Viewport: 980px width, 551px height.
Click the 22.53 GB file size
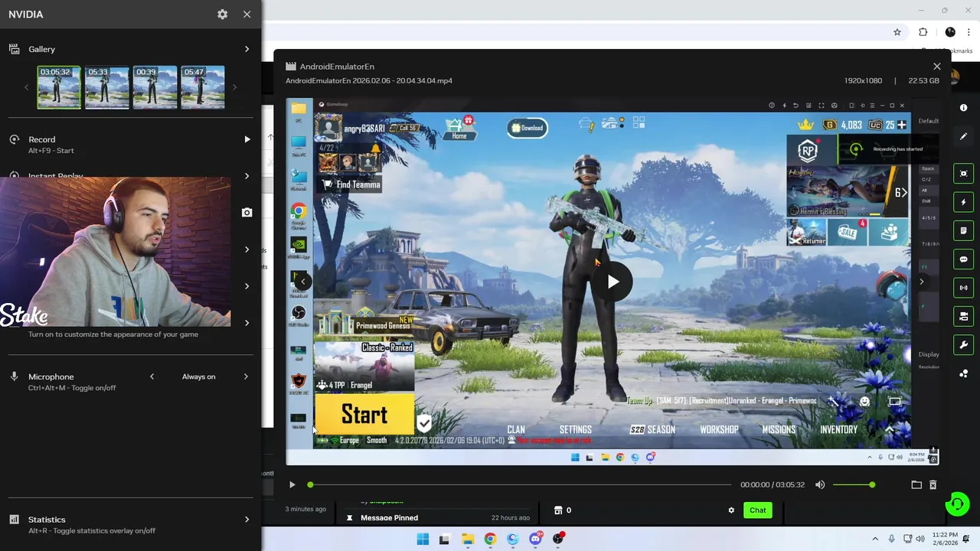coord(923,80)
